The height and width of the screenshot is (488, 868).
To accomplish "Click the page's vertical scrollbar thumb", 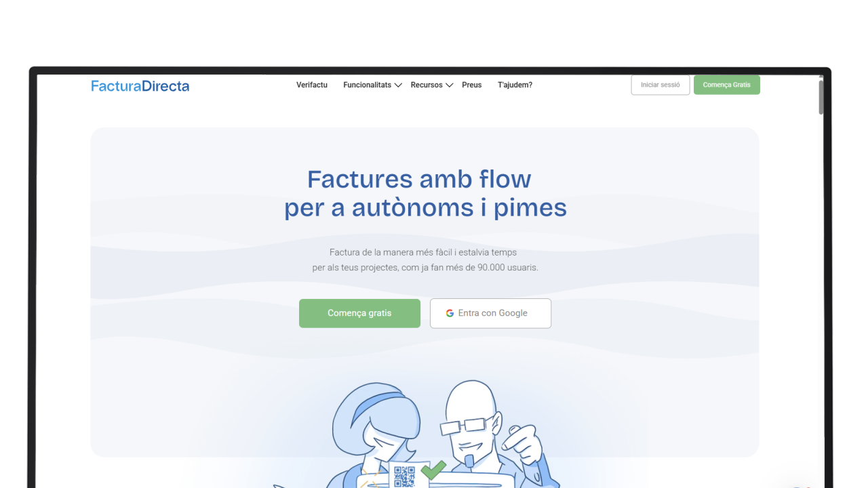I will (821, 97).
